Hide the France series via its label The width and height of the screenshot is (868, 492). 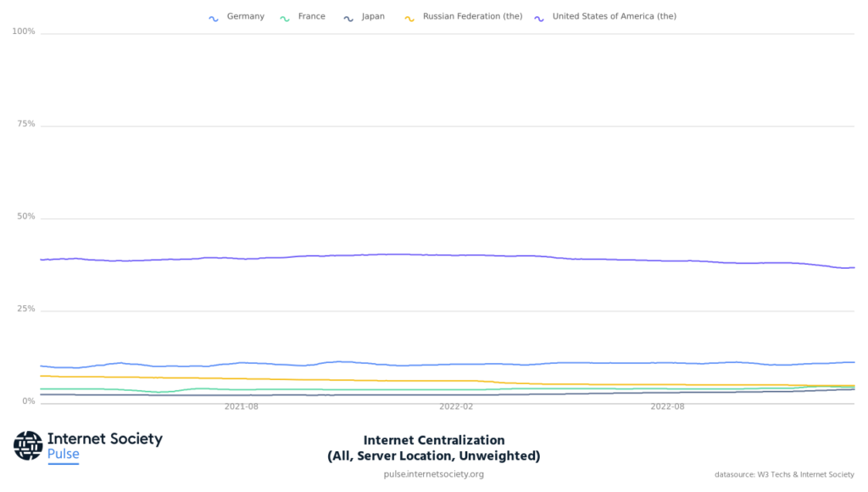click(311, 17)
